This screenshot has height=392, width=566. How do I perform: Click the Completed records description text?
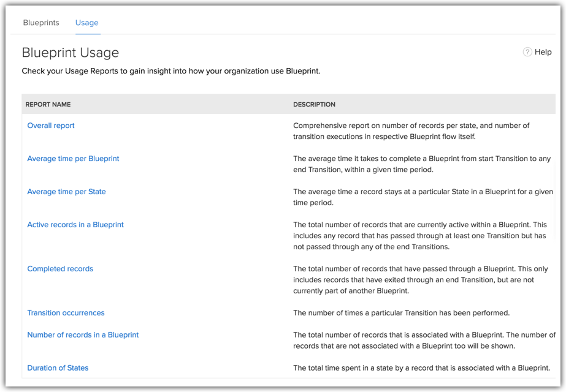[420, 280]
